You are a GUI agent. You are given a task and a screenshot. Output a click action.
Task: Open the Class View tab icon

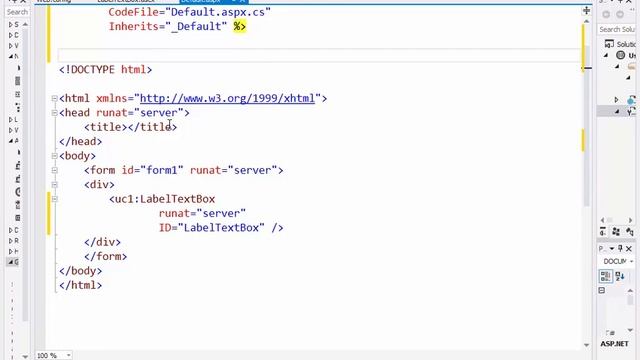point(630,232)
